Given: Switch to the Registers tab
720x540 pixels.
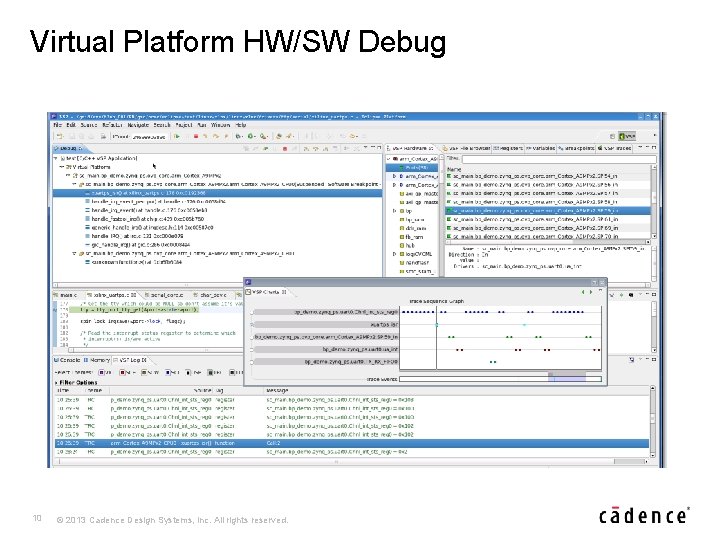Looking at the screenshot, I should point(508,148).
